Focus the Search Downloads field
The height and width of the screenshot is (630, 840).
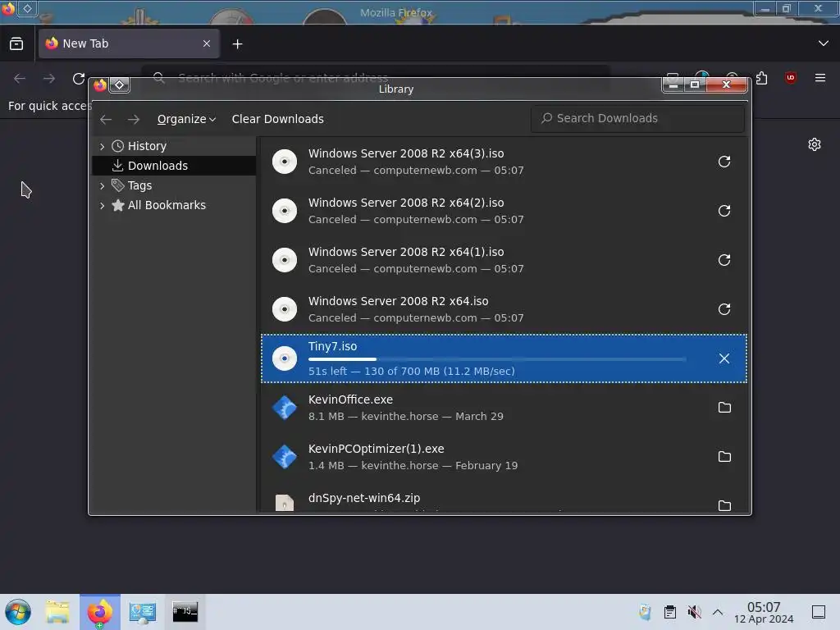[x=637, y=118]
